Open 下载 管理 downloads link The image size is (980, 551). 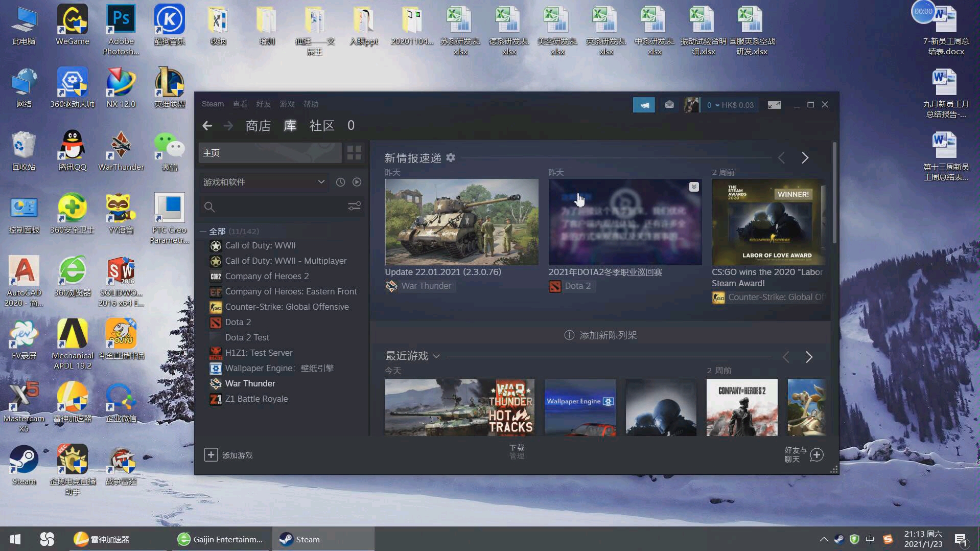tap(517, 451)
